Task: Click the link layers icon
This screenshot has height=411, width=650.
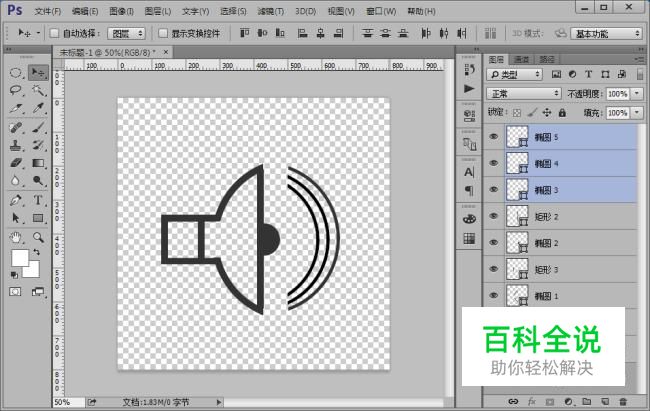Action: click(513, 401)
